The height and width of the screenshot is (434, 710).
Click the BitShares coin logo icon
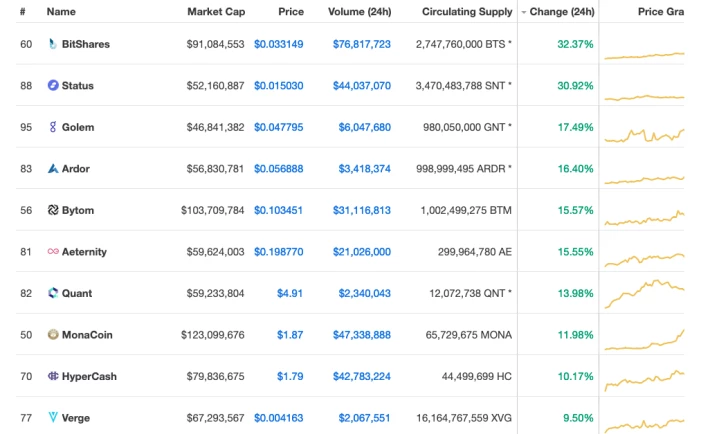[53, 44]
